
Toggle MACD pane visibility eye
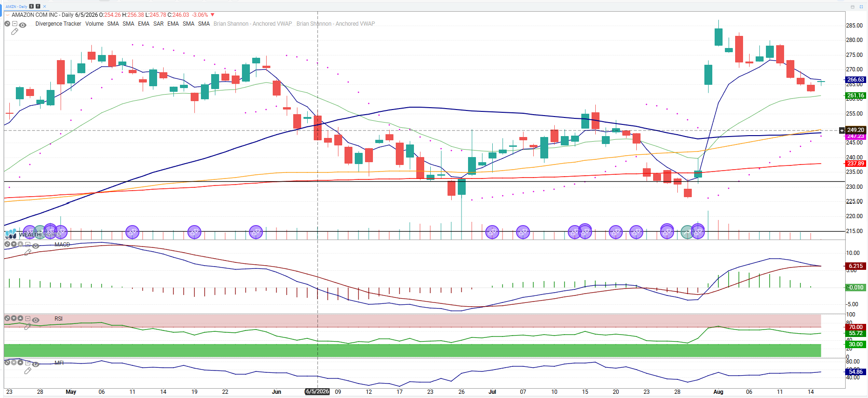click(x=35, y=246)
